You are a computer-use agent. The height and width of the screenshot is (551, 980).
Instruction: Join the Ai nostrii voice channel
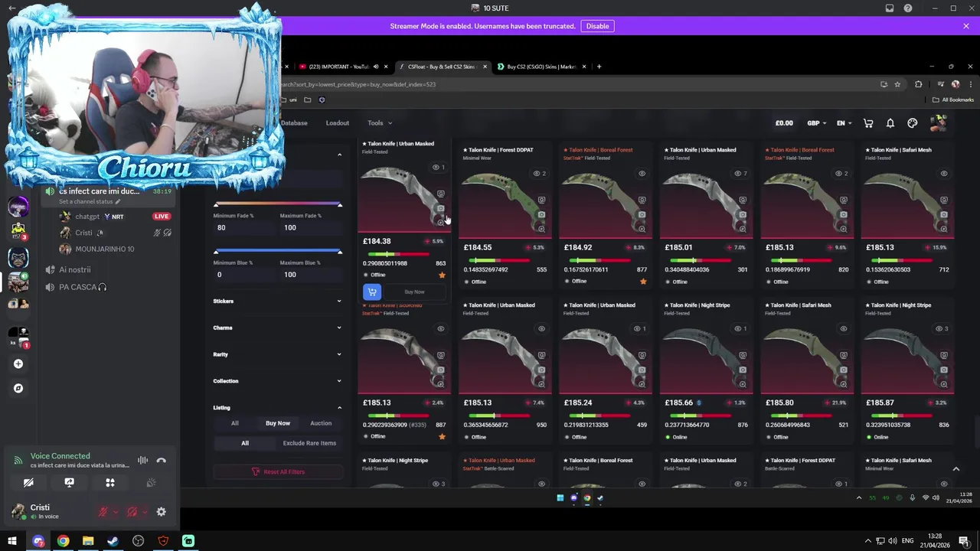tap(75, 269)
